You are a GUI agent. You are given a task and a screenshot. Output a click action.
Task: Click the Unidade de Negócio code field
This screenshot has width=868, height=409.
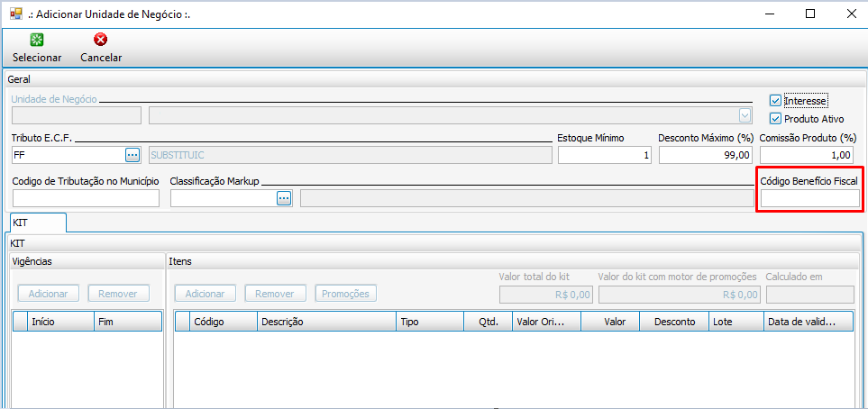pos(77,115)
